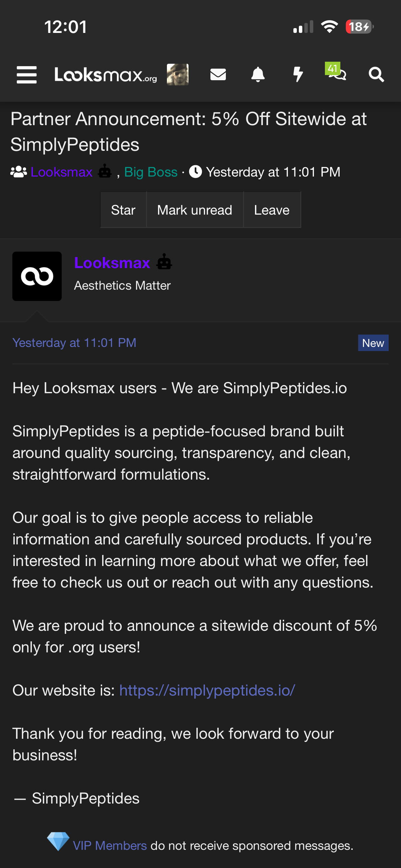
Task: Open chat icon with 41 badge
Action: coord(336,71)
